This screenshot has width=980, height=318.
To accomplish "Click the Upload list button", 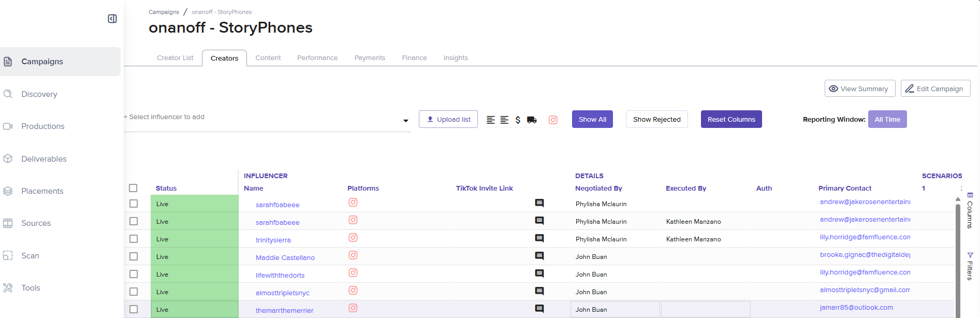I will [448, 119].
